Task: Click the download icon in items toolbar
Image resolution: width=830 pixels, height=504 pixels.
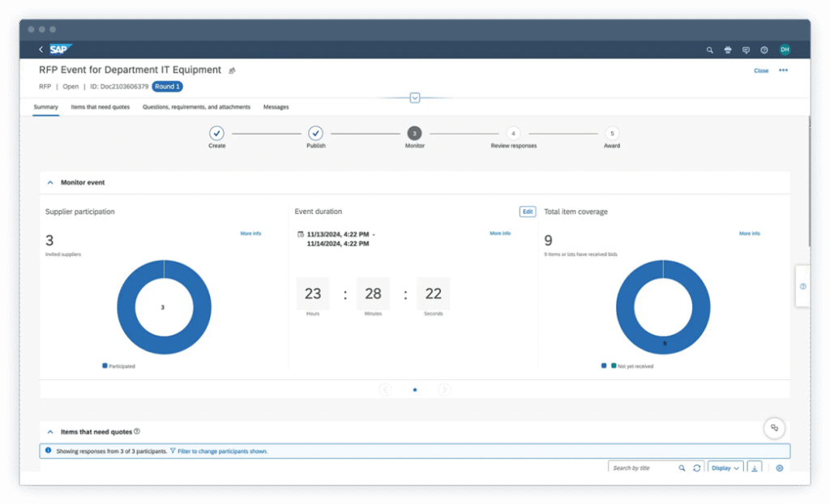Action: click(x=755, y=468)
